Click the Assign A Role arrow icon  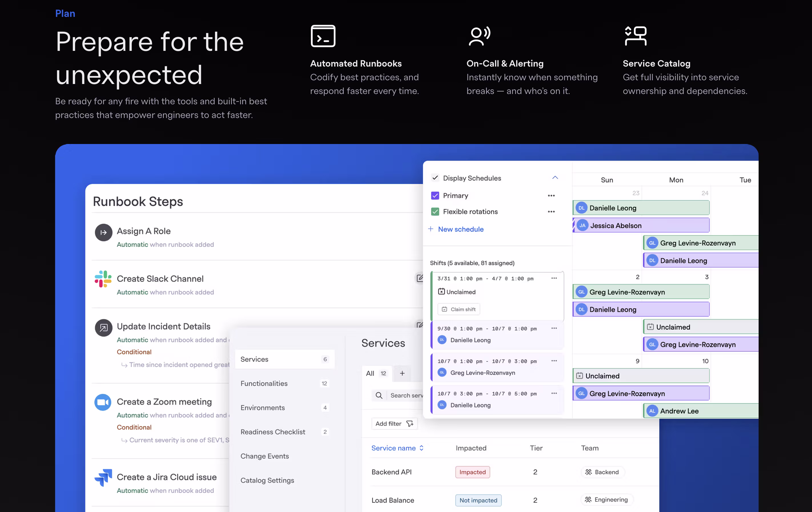[x=104, y=232]
